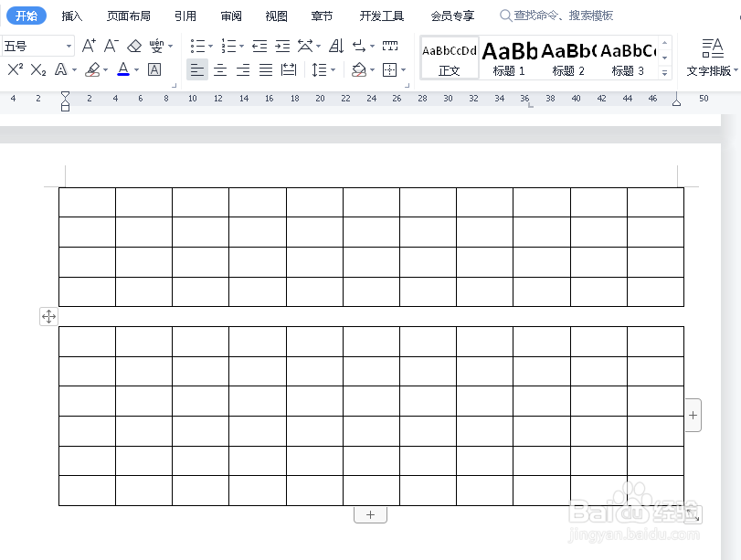This screenshot has width=741, height=560.
Task: Apply distributed alignment
Action: coord(289,70)
